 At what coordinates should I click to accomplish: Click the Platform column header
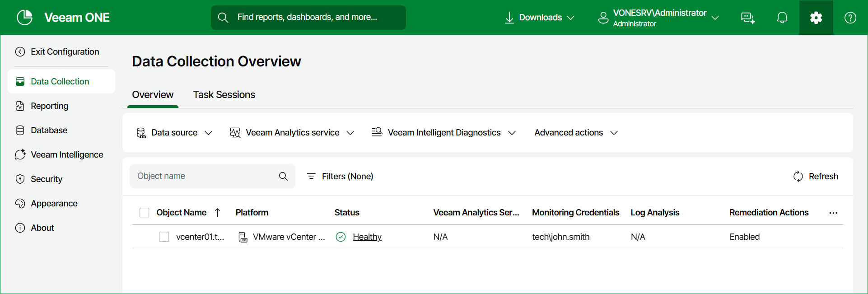click(252, 212)
